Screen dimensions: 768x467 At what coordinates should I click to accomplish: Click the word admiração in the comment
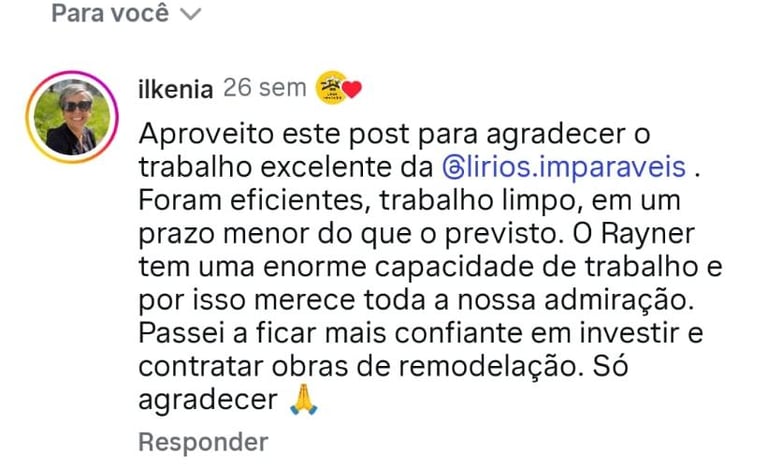[x=619, y=300]
